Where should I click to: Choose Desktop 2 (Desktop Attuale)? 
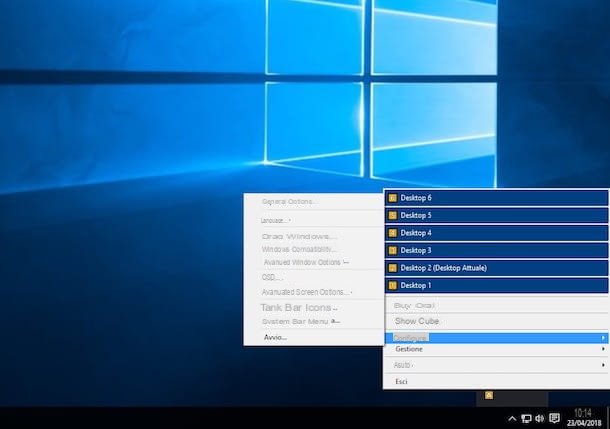[496, 268]
